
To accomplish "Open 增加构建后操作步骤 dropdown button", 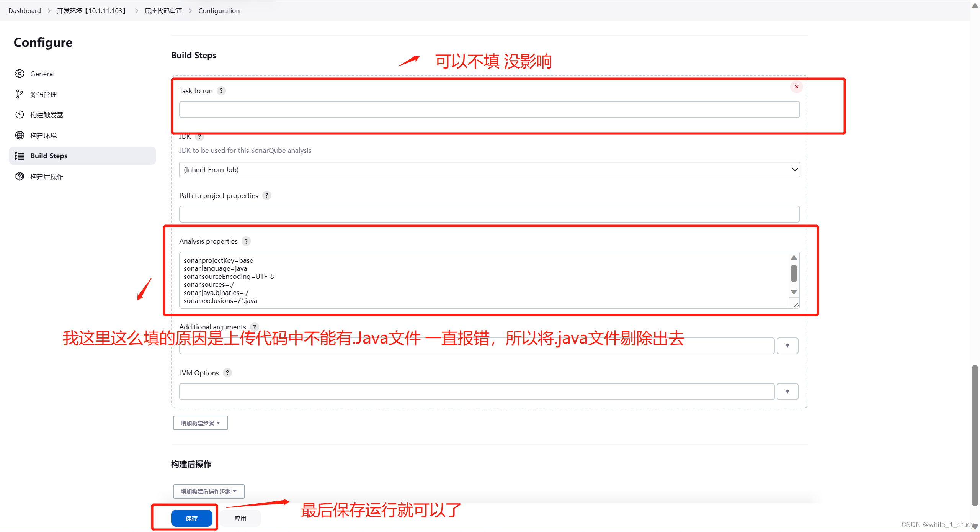I will click(x=209, y=491).
